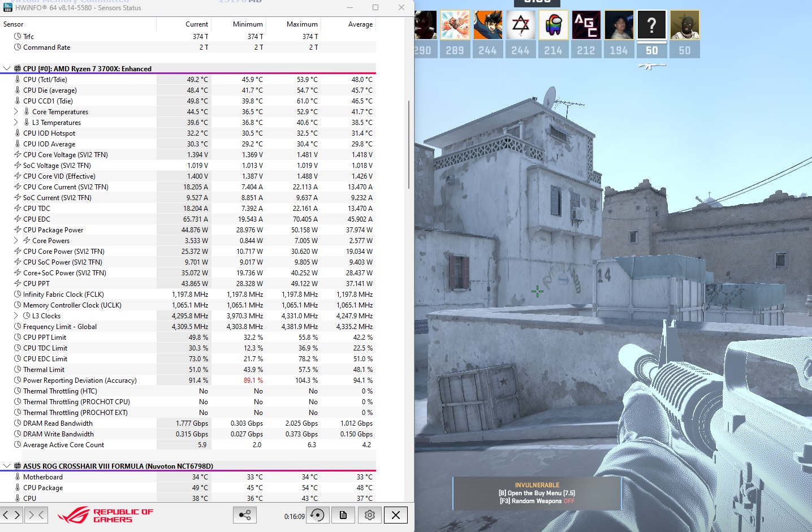Select the CPU EDC row label
The width and height of the screenshot is (812, 532).
click(x=37, y=219)
